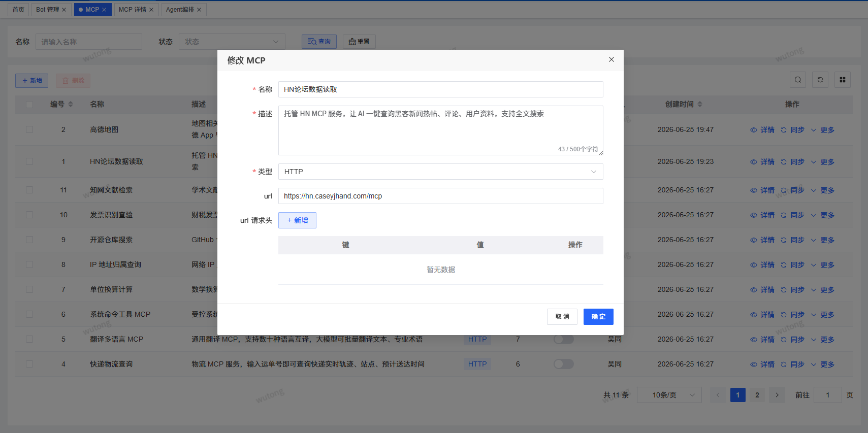Close the Bot 管理 tab
Image resolution: width=868 pixels, height=433 pixels.
pos(64,10)
